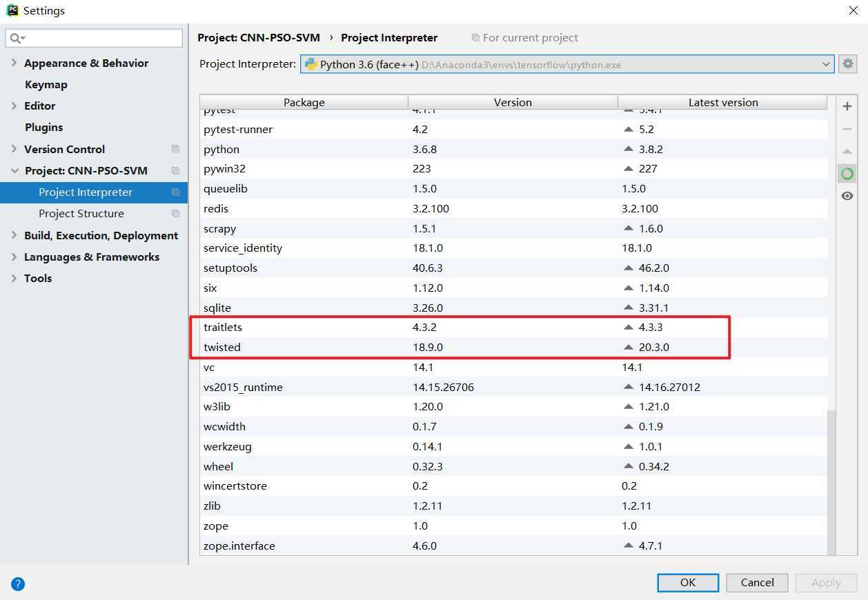Click the OK button

point(688,583)
